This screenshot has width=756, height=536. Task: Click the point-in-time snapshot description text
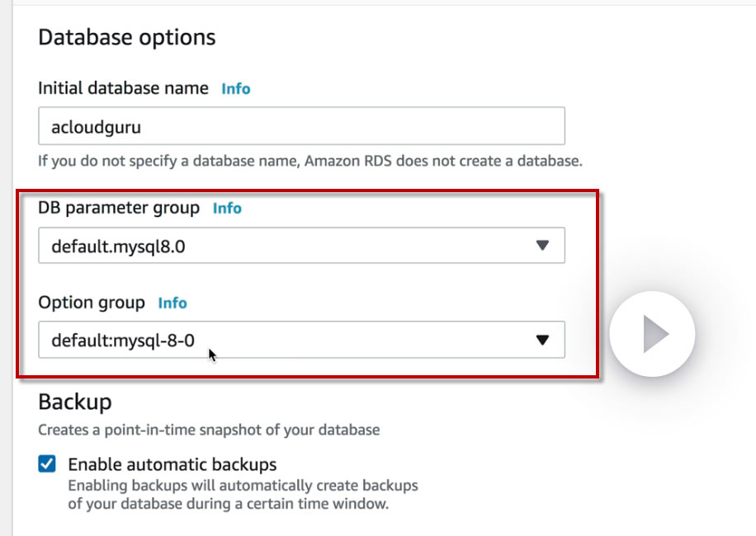209,430
